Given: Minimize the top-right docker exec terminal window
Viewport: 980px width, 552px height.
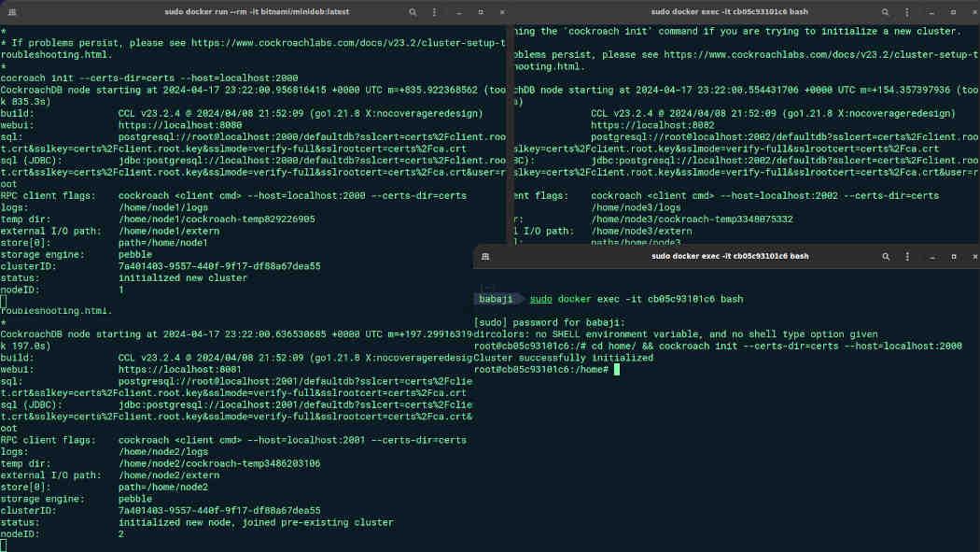Looking at the screenshot, I should [x=931, y=12].
